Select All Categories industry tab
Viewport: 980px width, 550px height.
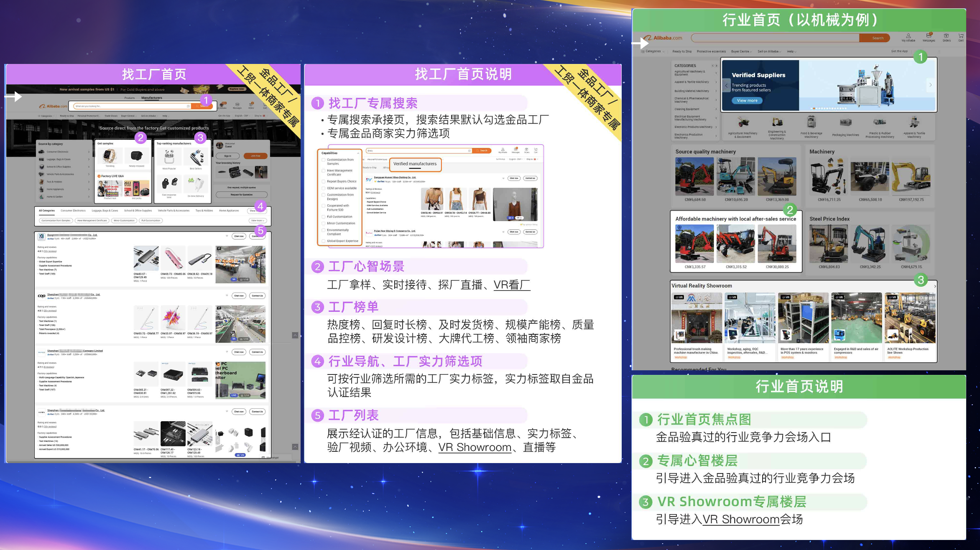click(x=47, y=211)
